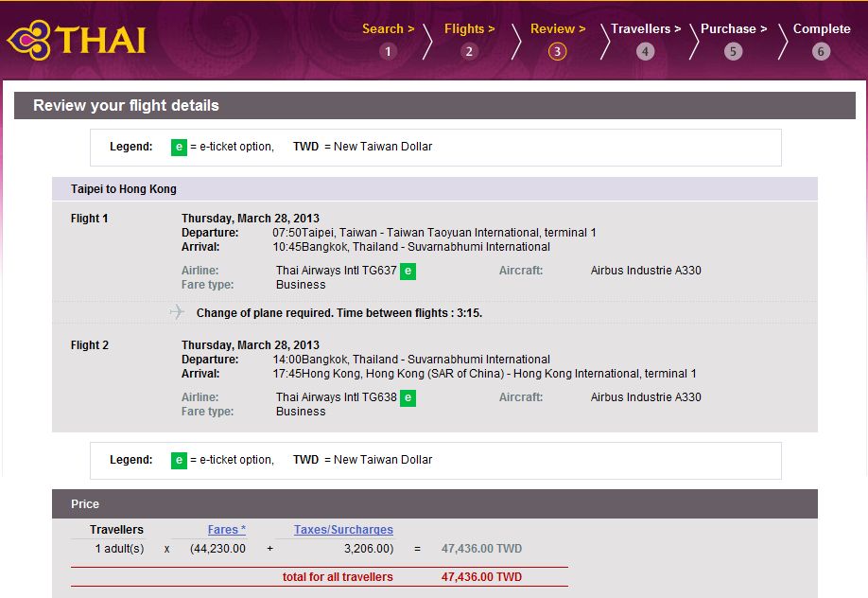Click the green e-ticket icon beside TG638
This screenshot has width=868, height=598.
coord(408,398)
